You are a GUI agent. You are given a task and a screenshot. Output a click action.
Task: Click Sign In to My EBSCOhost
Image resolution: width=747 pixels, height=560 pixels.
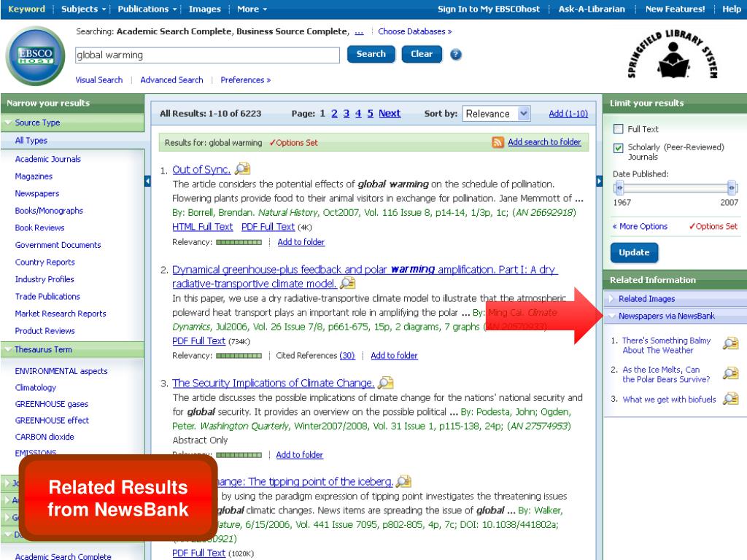(488, 9)
